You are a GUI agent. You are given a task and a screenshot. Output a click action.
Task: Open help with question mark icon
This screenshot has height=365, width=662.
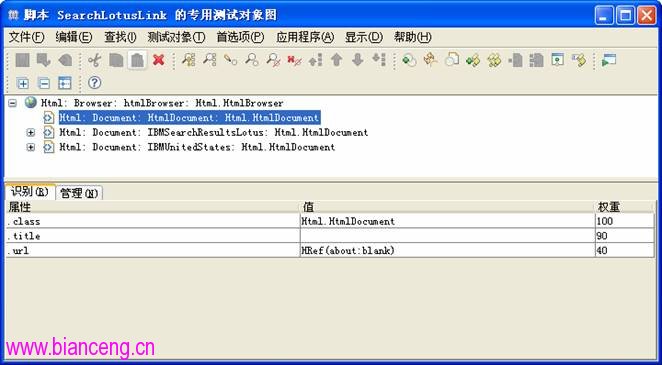click(x=95, y=83)
